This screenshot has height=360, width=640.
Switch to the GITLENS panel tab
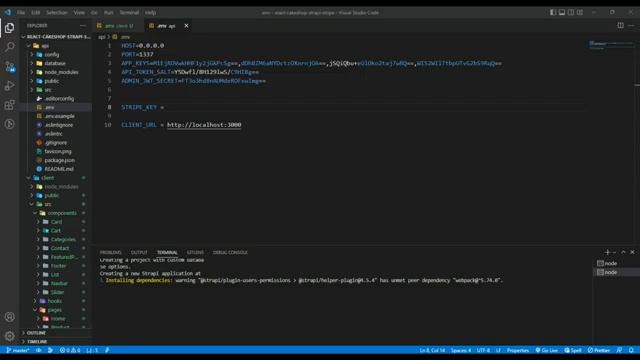pyautogui.click(x=195, y=253)
